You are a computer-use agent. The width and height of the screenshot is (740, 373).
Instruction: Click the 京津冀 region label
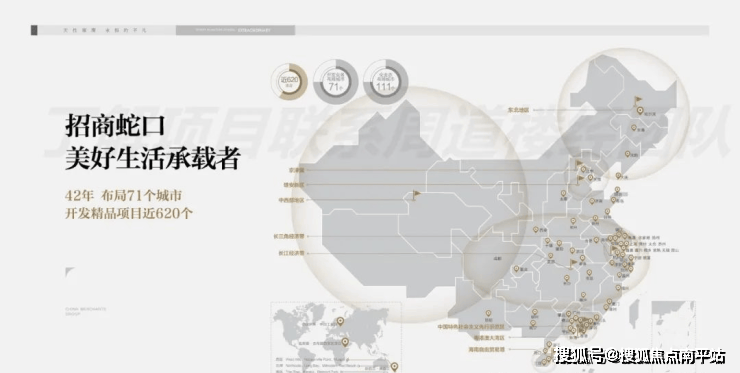297,170
